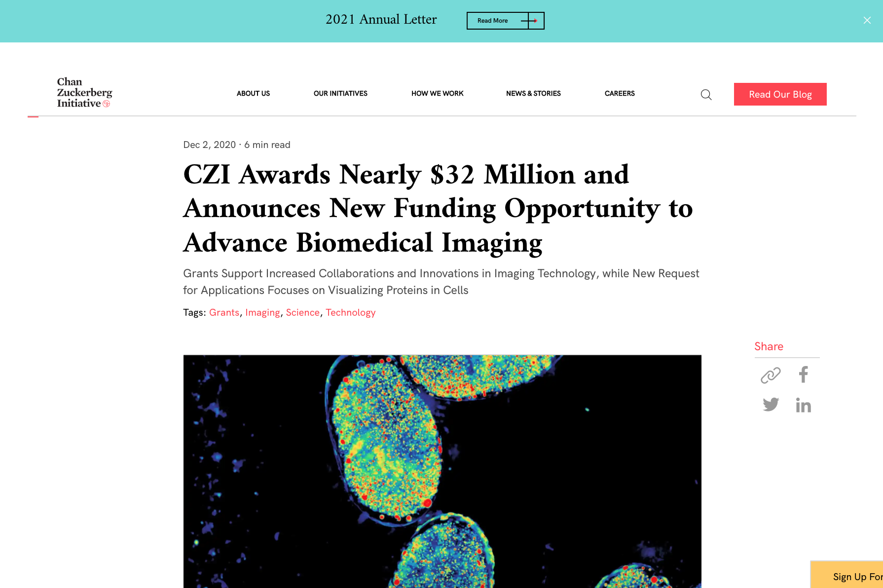This screenshot has width=883, height=588.
Task: Copy the article link via chain icon
Action: [771, 375]
